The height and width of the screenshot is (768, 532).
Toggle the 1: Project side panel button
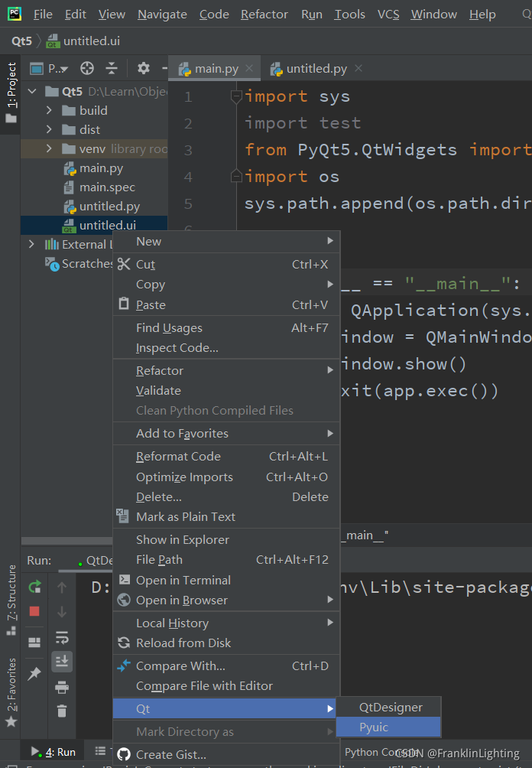11,93
